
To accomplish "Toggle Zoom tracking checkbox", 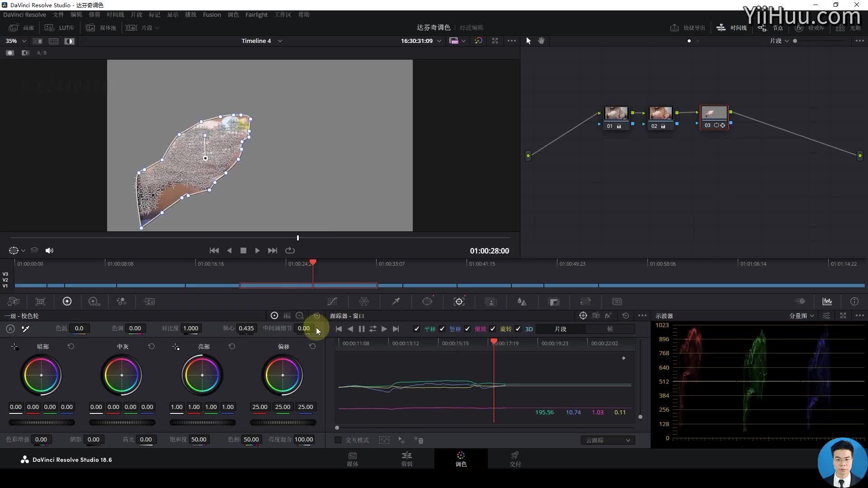I will (467, 329).
